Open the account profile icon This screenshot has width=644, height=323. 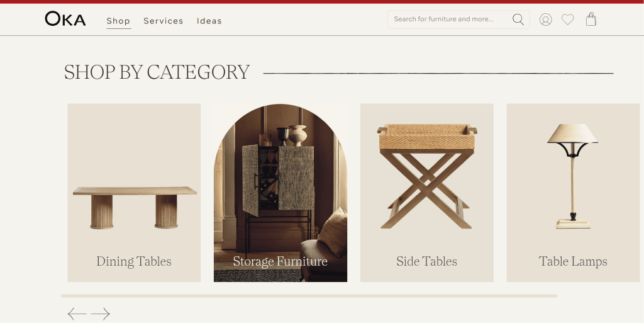[545, 20]
